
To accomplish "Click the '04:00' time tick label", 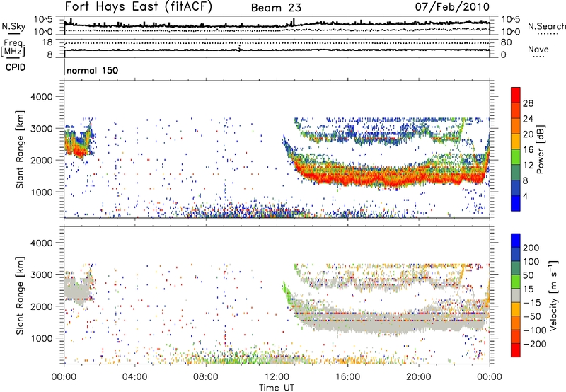I will pos(134,377).
